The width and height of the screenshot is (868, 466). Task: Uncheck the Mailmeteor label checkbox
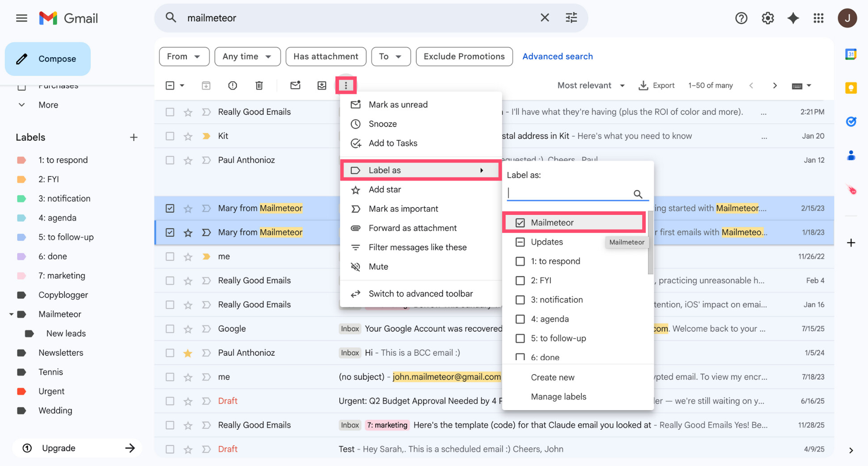click(x=520, y=222)
